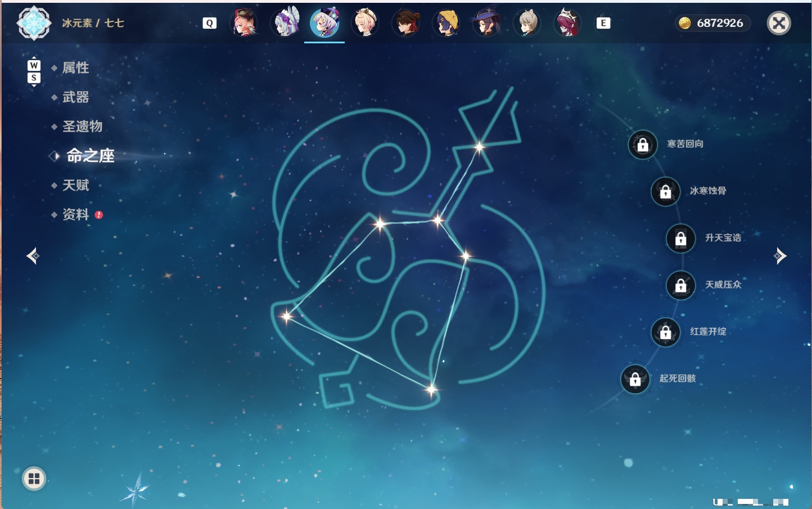
Task: Select the grey-haired cat-eared character portrait
Action: tap(527, 23)
